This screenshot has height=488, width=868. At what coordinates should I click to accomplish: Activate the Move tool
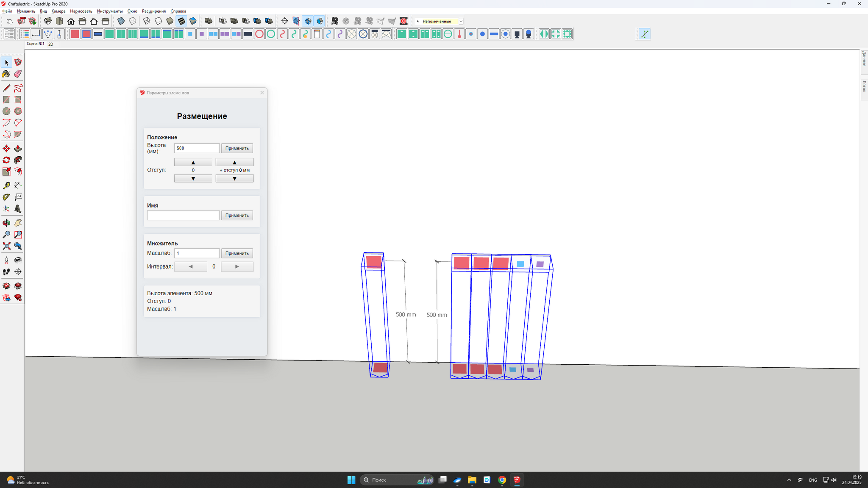click(x=6, y=149)
